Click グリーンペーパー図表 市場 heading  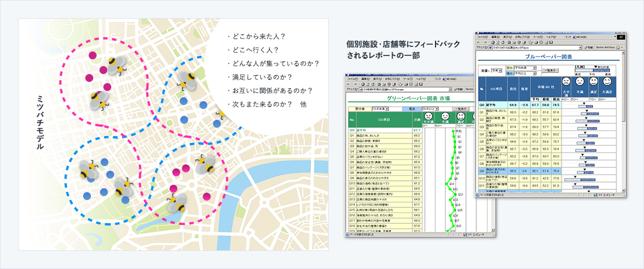pyautogui.click(x=419, y=98)
